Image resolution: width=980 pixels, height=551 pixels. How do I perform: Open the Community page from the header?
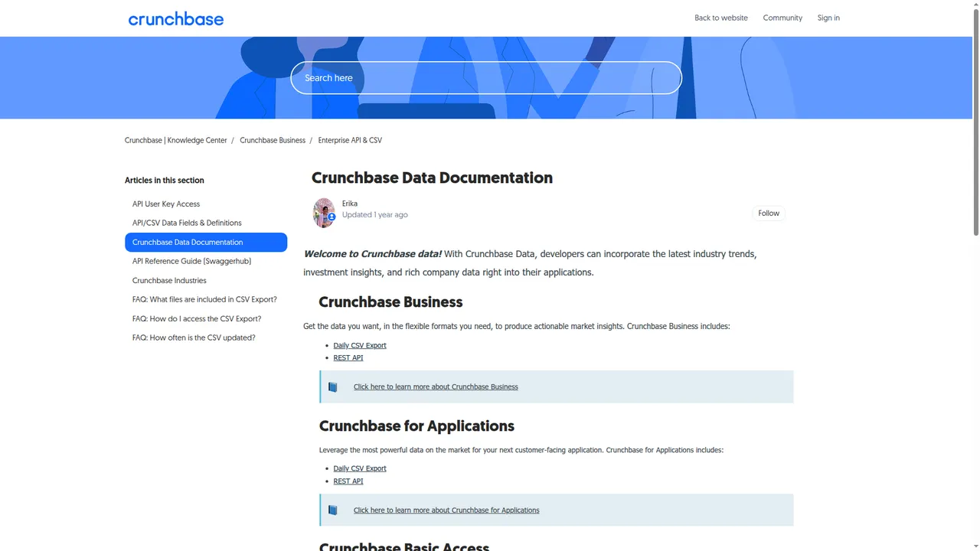click(x=782, y=18)
